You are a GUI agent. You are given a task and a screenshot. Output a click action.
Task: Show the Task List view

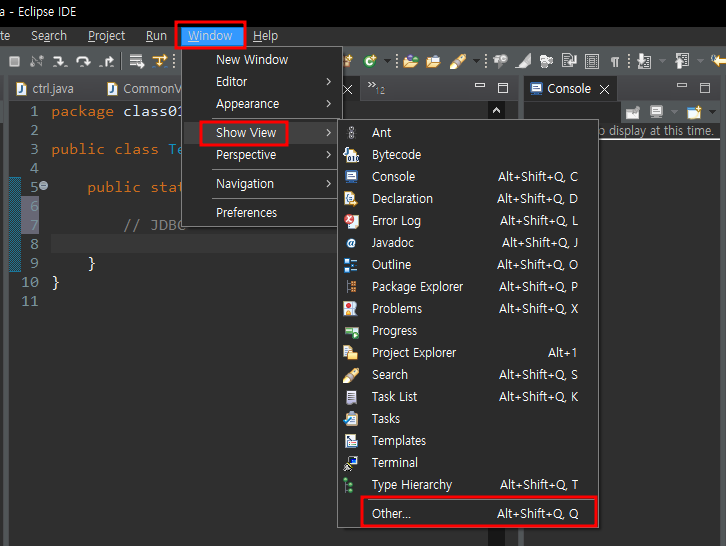pyautogui.click(x=468, y=396)
